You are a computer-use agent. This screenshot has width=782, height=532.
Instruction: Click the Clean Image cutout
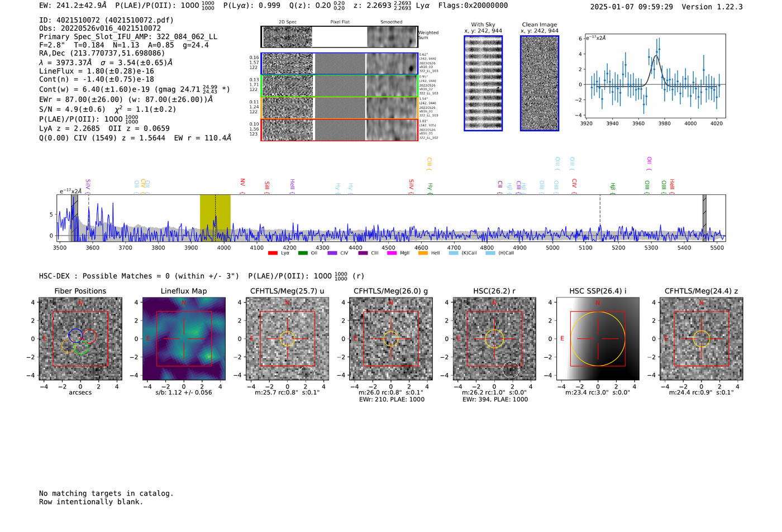click(x=540, y=83)
